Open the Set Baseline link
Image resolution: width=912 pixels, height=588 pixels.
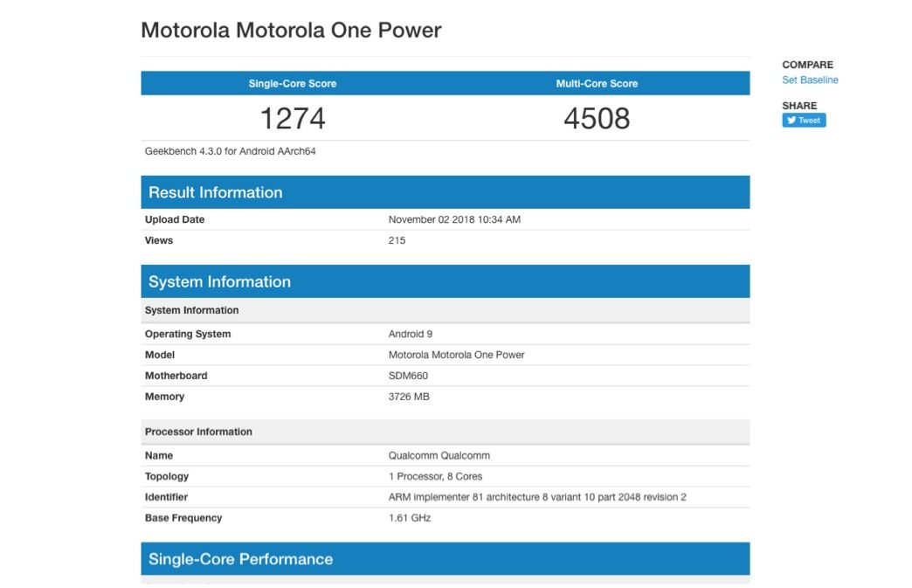[810, 80]
